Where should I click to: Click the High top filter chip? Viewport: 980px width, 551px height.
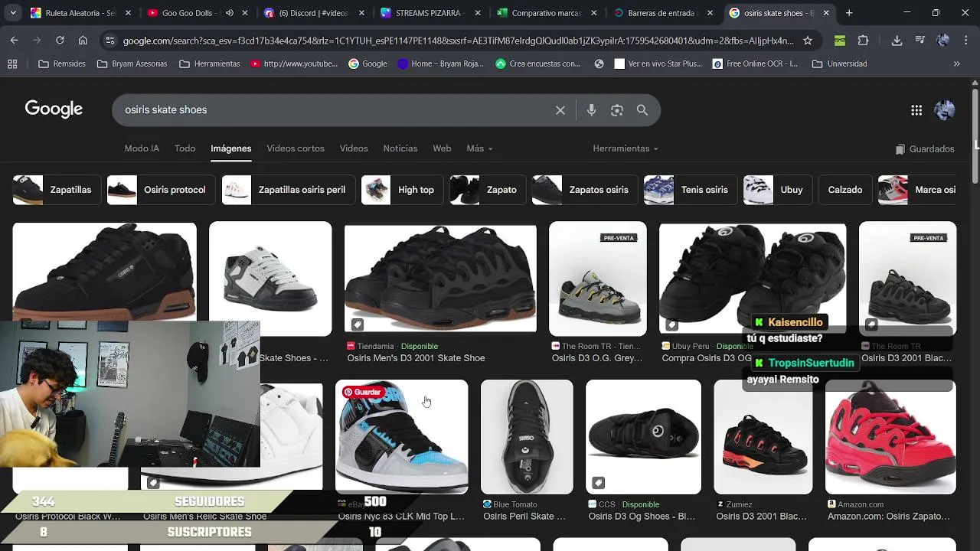point(402,190)
